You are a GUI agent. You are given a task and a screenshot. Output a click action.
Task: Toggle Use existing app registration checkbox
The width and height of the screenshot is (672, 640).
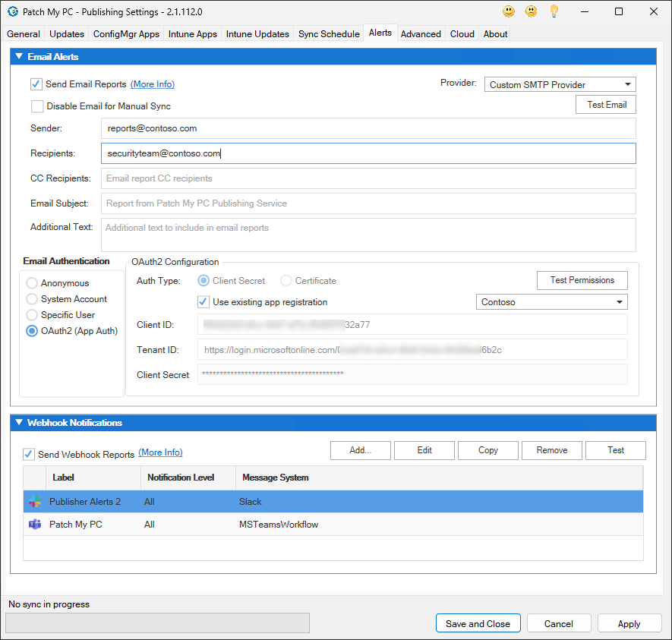click(203, 302)
